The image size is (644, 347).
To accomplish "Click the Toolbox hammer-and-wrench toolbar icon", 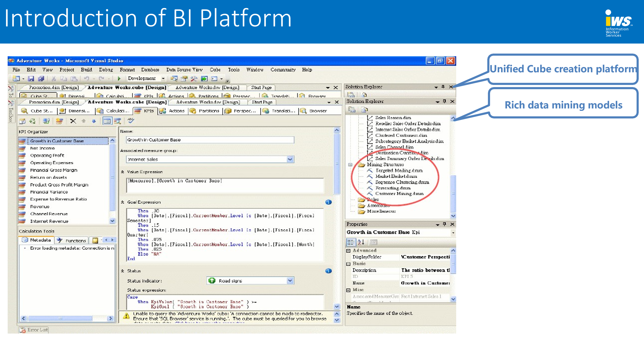I will click(x=194, y=79).
